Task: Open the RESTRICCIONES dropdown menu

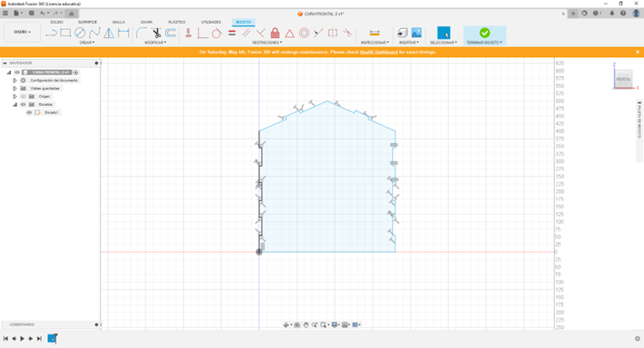Action: pos(267,43)
